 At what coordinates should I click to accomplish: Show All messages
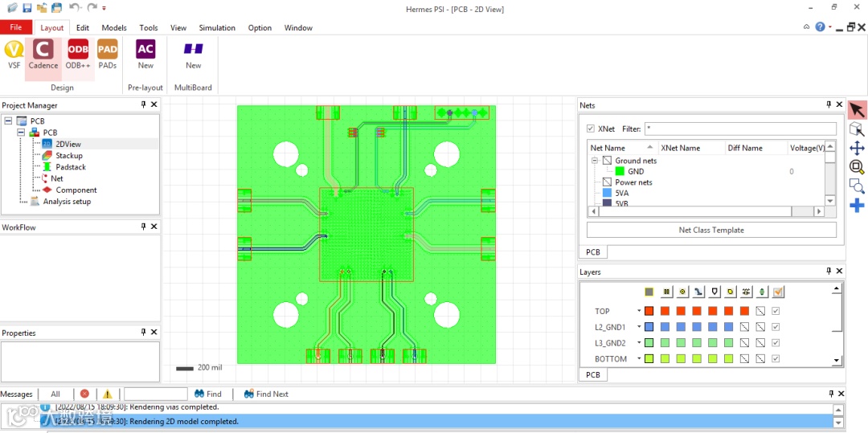[55, 394]
